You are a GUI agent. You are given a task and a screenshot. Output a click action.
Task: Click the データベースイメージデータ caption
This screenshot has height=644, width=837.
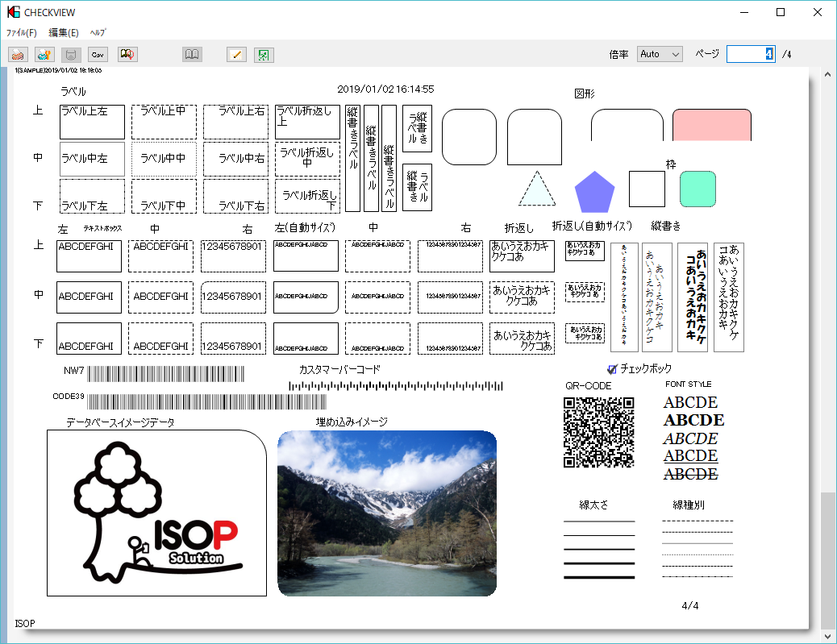point(120,422)
